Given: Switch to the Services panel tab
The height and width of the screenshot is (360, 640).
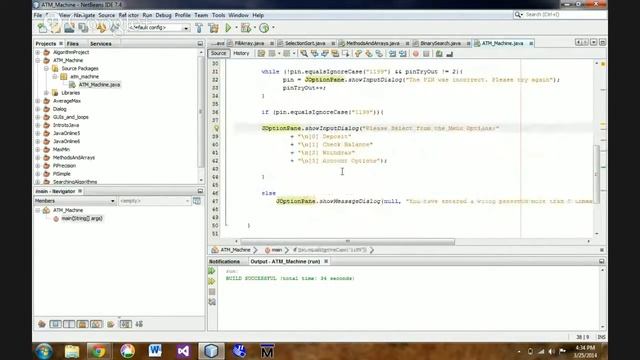Looking at the screenshot, I should pos(100,44).
